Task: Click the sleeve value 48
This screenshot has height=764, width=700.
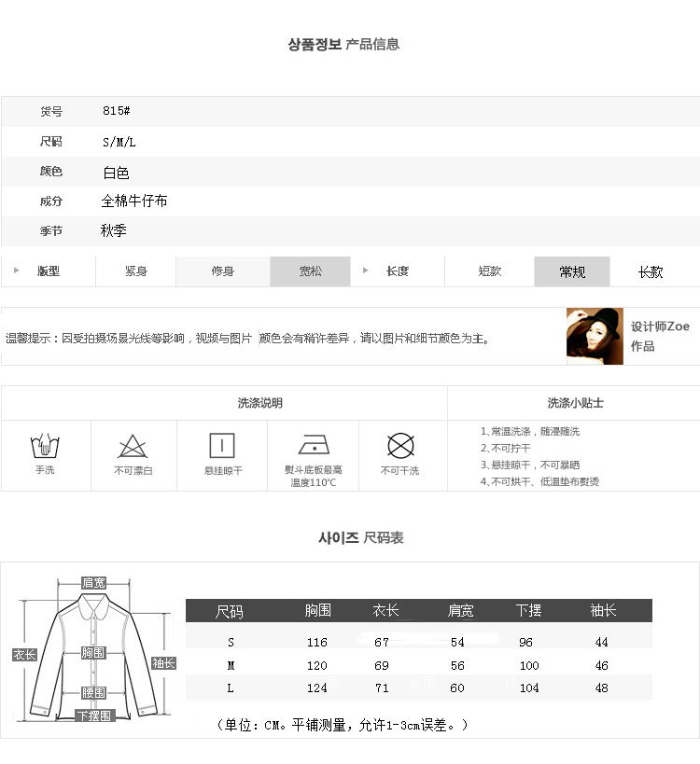Action: [x=601, y=688]
